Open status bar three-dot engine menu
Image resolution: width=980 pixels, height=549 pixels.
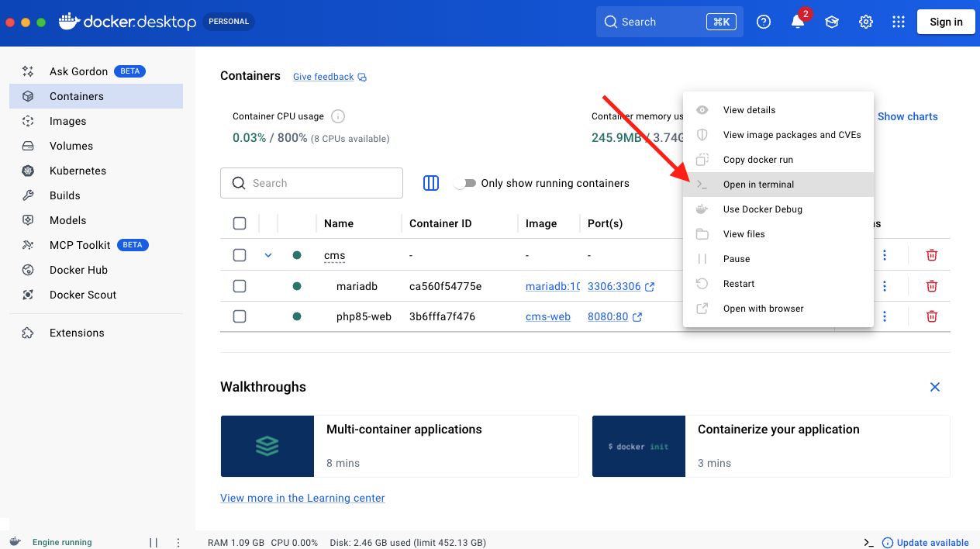pos(178,542)
